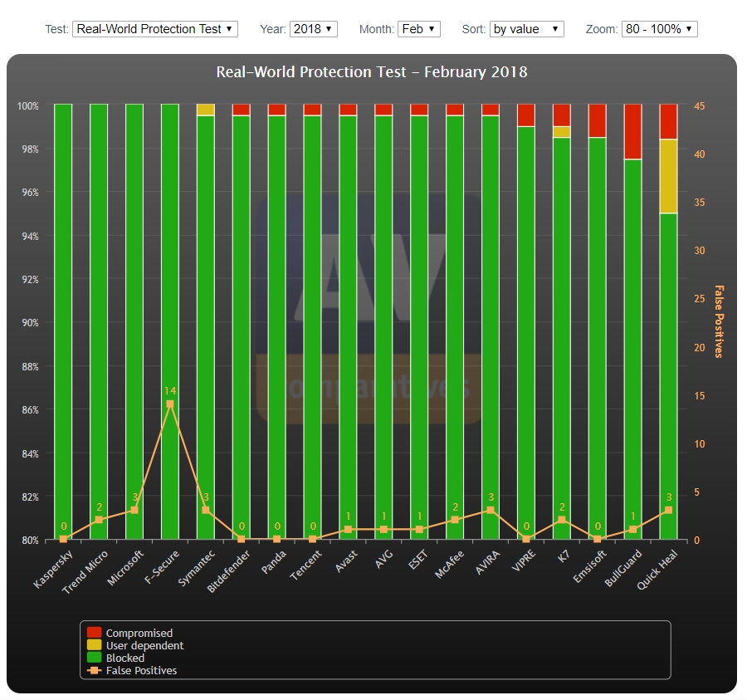This screenshot has height=700, width=747.
Task: Click the Kaspersky false positive marker labeled 0
Action: 63,539
